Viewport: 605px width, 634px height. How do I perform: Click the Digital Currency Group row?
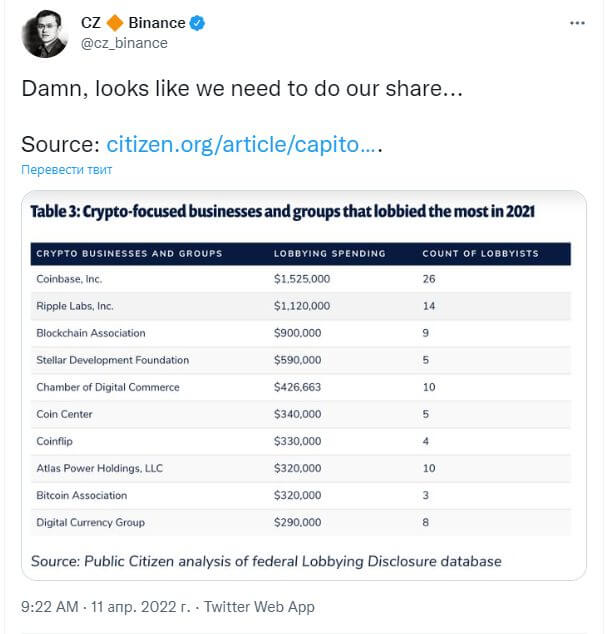(x=301, y=522)
